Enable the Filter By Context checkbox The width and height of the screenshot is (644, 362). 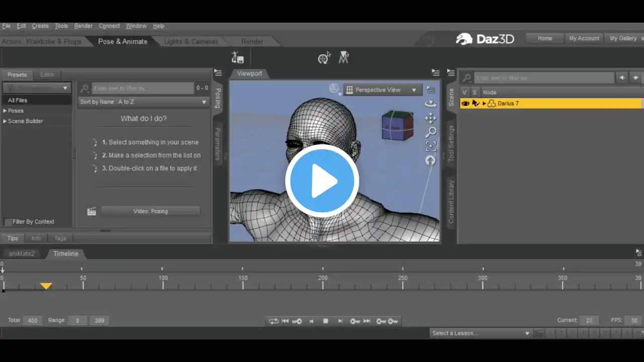[8, 222]
